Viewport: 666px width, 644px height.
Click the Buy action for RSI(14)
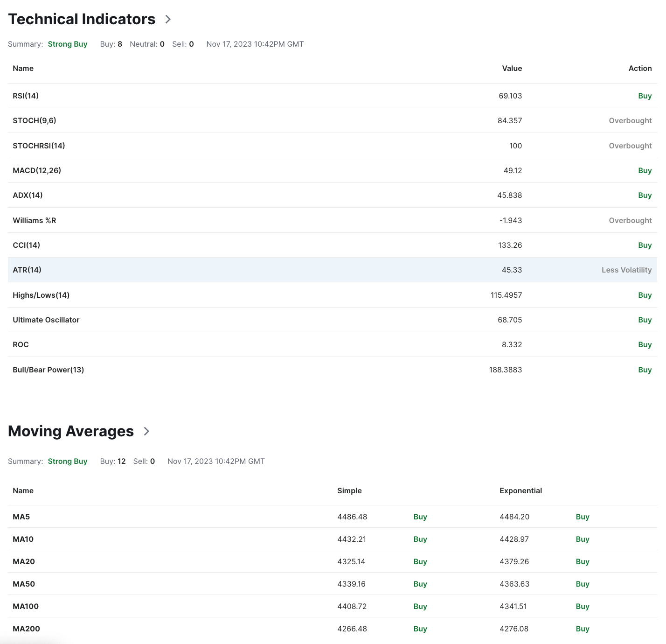645,96
